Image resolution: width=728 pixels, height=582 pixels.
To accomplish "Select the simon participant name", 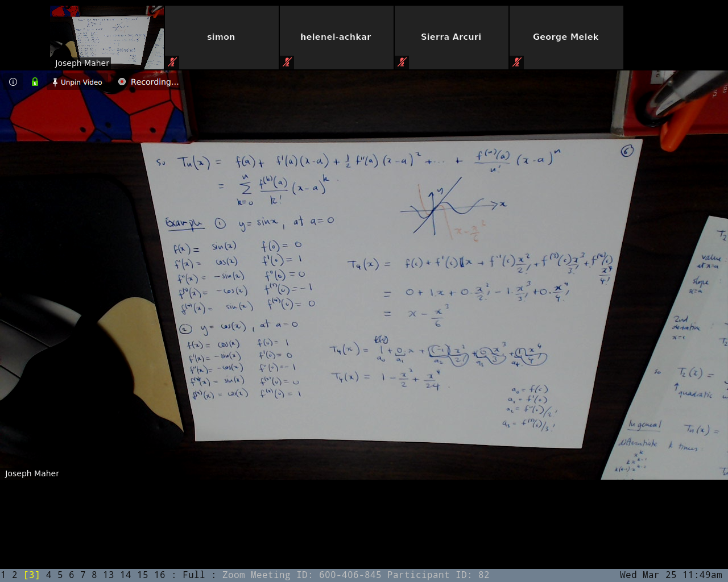I will 221,37.
